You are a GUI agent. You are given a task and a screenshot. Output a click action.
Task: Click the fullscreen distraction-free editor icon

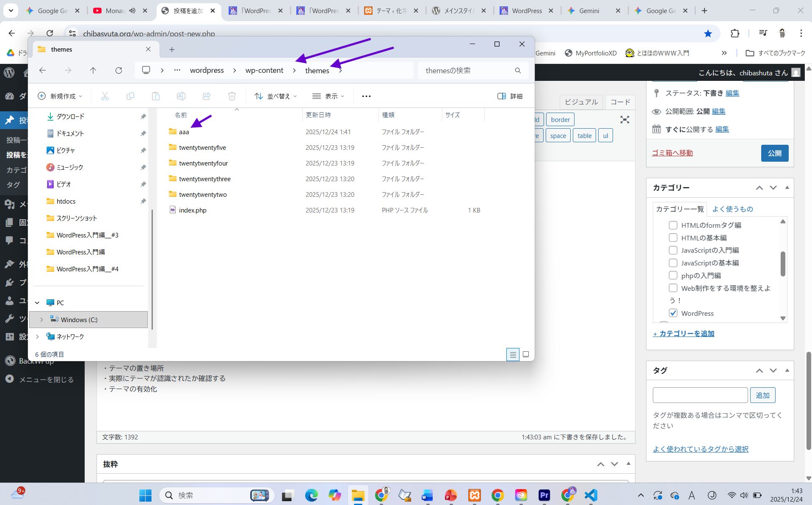(x=624, y=120)
